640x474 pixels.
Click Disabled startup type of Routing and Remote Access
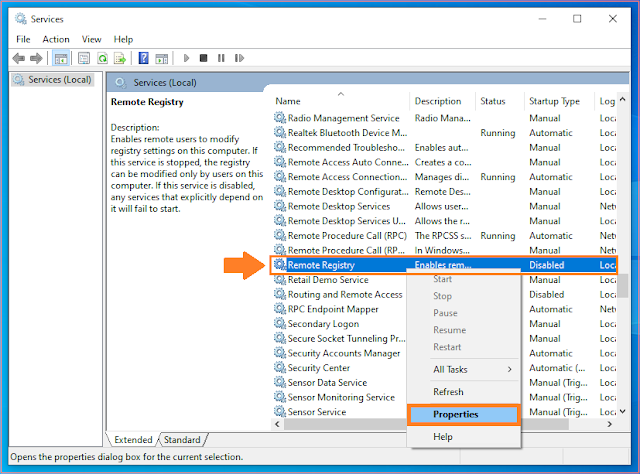click(x=547, y=294)
